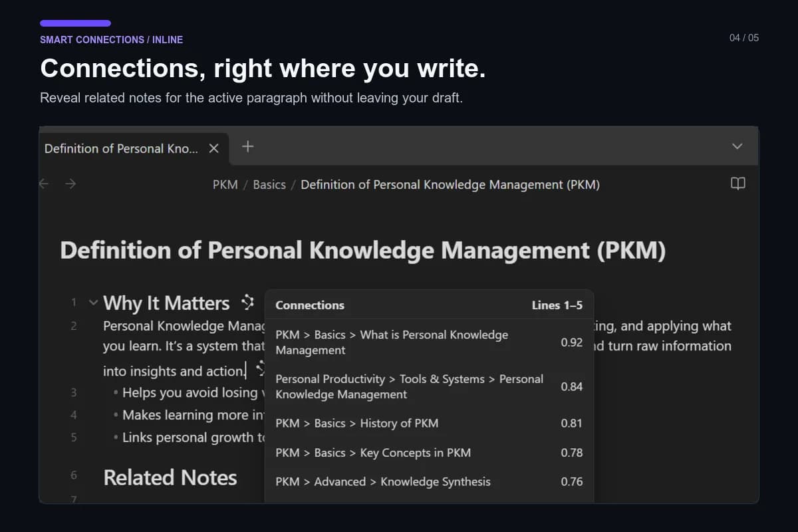Open 'Key Concepts in PKM' connection
This screenshot has width=798, height=532.
pyautogui.click(x=429, y=452)
